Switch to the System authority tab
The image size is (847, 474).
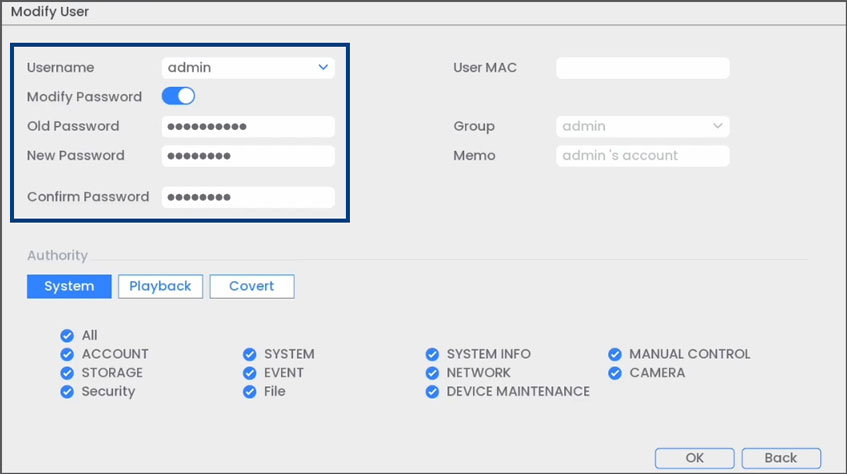tap(69, 286)
